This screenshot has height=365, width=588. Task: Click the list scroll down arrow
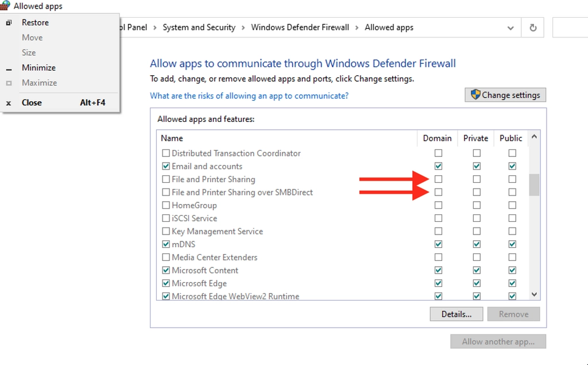pyautogui.click(x=534, y=294)
